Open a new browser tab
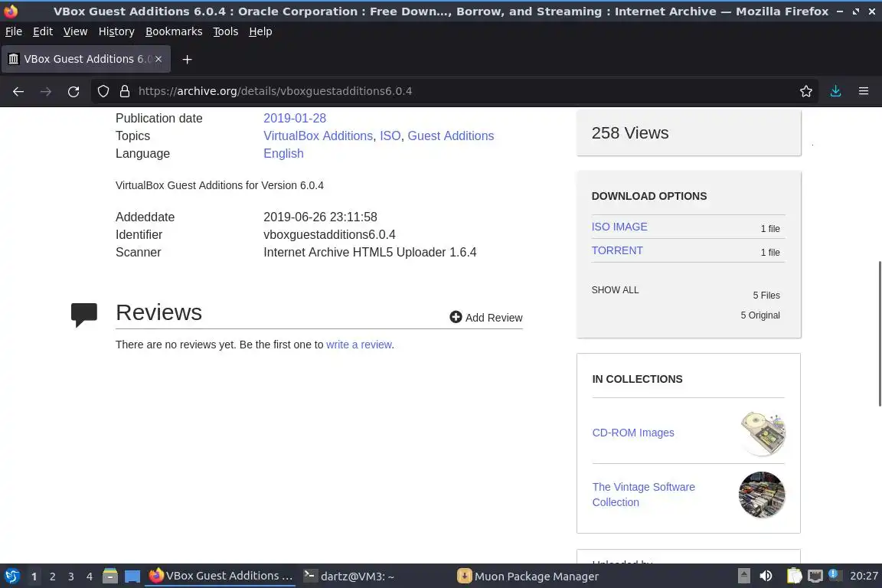Screen dimensions: 882x588 pos(188,59)
